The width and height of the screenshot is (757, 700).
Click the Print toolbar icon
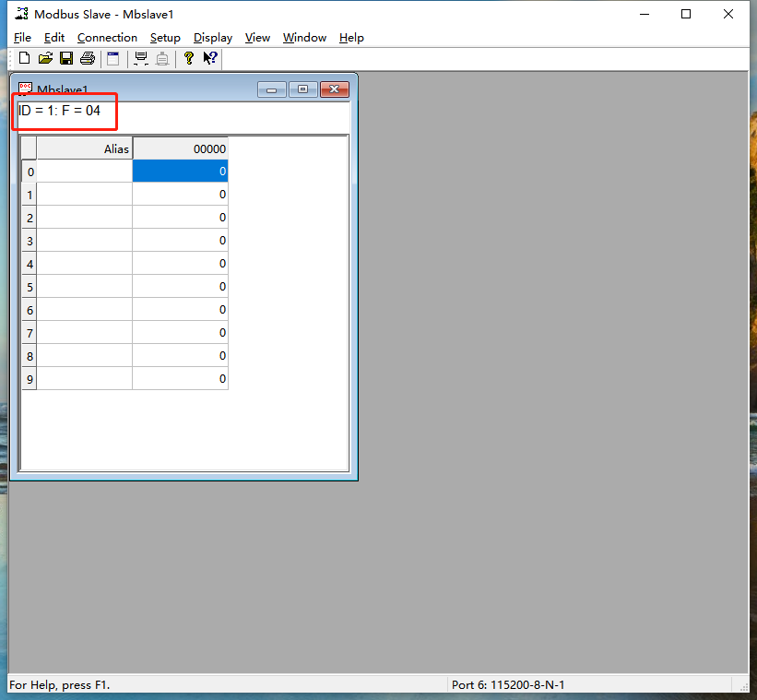pyautogui.click(x=88, y=59)
